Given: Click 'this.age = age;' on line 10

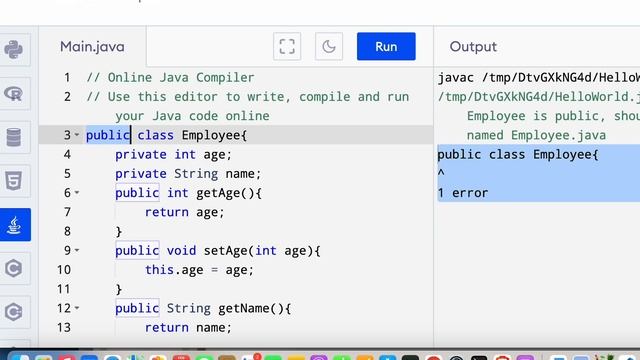Looking at the screenshot, I should point(199,270).
